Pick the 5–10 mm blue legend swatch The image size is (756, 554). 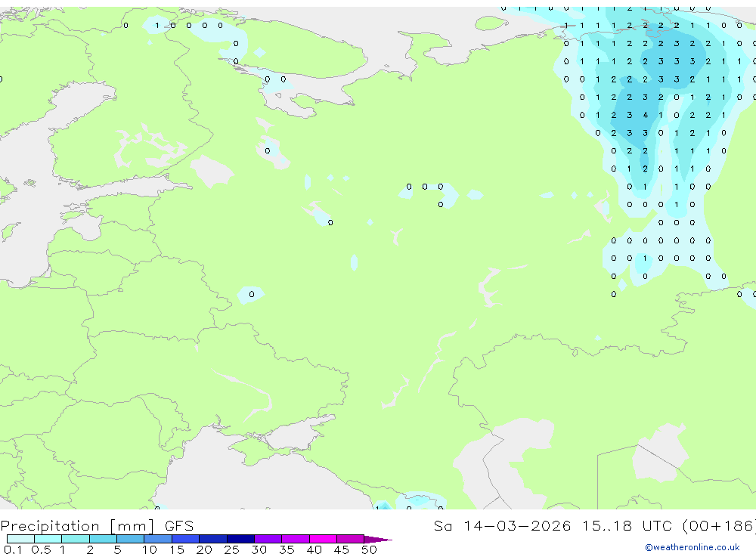click(131, 539)
